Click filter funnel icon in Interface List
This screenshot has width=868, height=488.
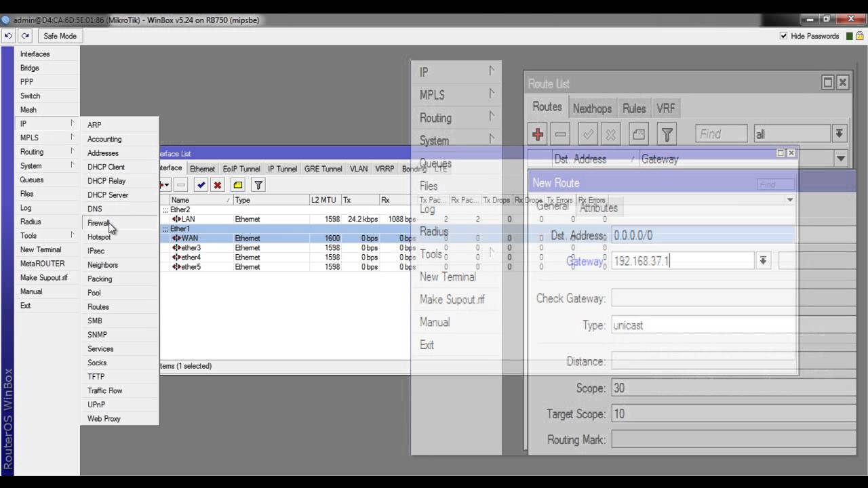coord(258,184)
